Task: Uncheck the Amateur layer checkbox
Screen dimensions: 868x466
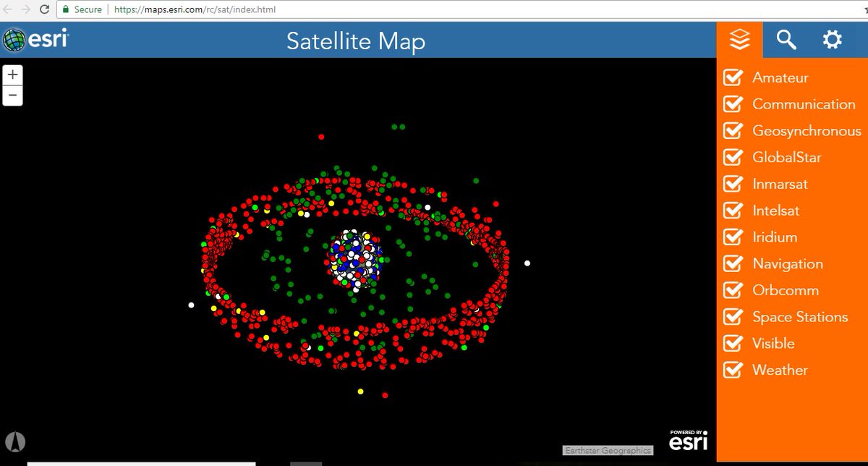Action: pos(733,77)
